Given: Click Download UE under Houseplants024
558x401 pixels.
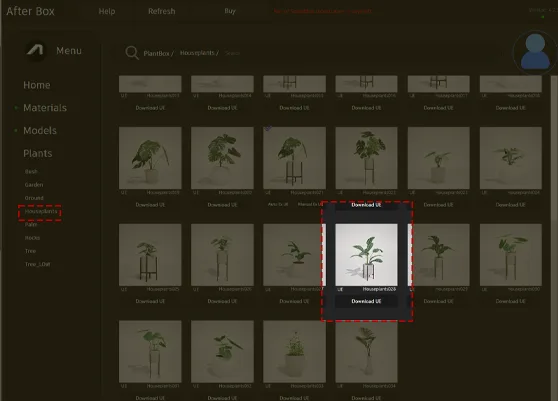Looking at the screenshot, I should click(x=511, y=205).
